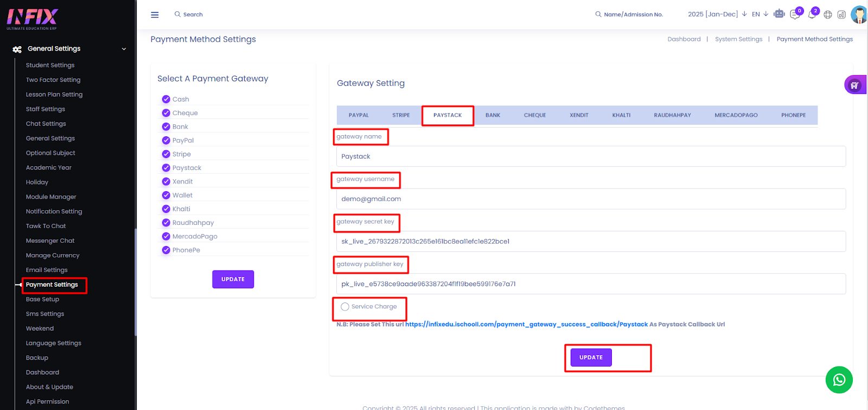Switch to the RAUDHAHPAY tab

click(x=672, y=115)
